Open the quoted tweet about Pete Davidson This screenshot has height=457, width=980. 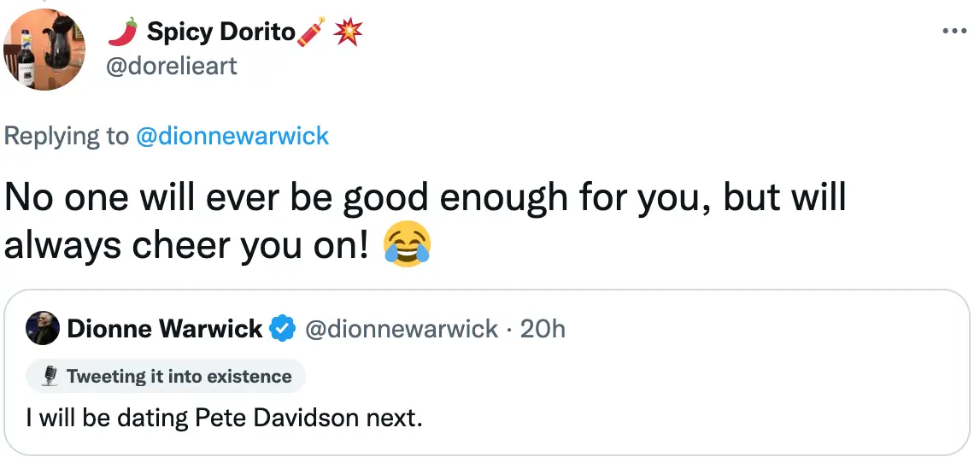225,419
